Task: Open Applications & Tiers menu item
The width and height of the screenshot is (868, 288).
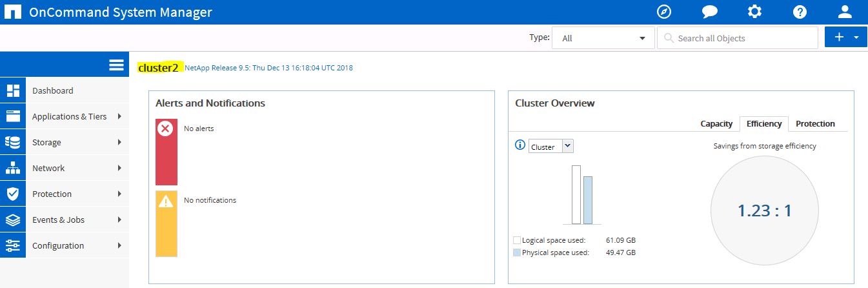Action: tap(65, 116)
